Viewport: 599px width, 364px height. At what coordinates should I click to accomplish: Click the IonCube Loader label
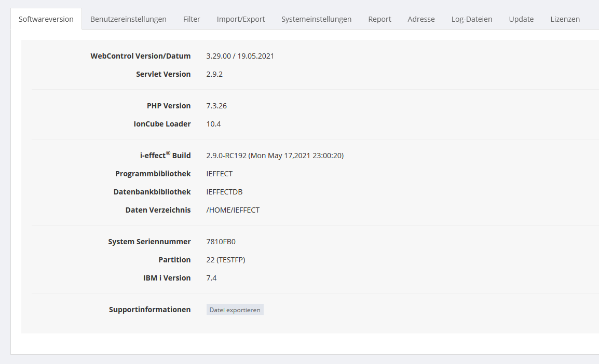pyautogui.click(x=162, y=124)
